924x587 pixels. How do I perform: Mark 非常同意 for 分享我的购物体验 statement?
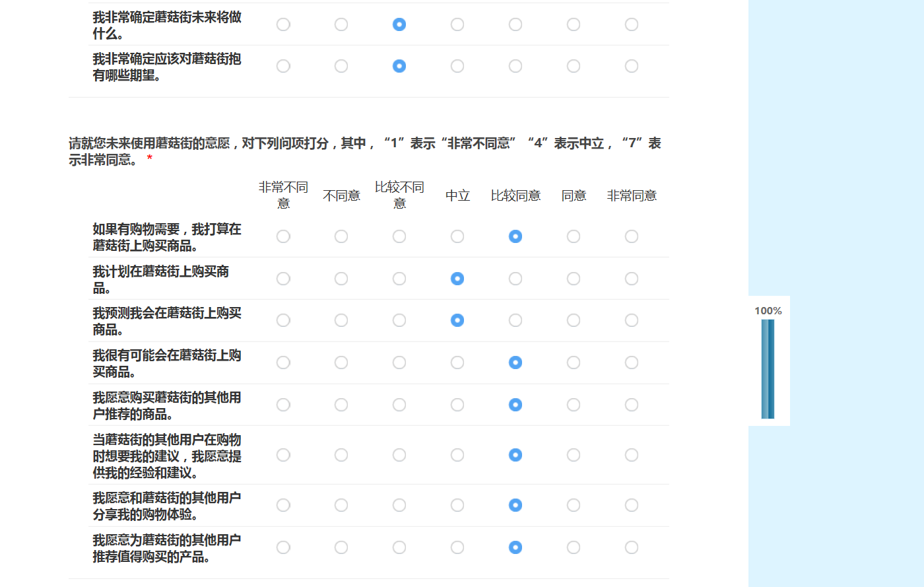(632, 505)
